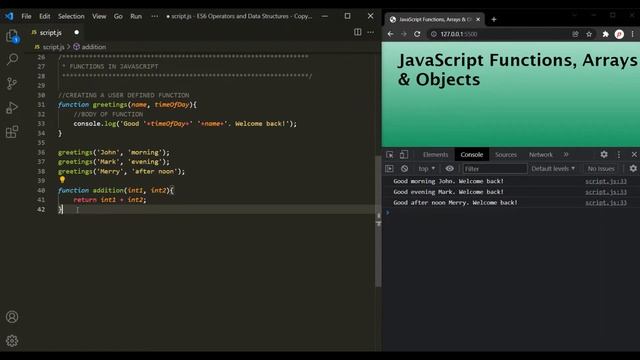Screen dimensions: 640x360
Task: Click the No Issues button
Action: click(601, 169)
